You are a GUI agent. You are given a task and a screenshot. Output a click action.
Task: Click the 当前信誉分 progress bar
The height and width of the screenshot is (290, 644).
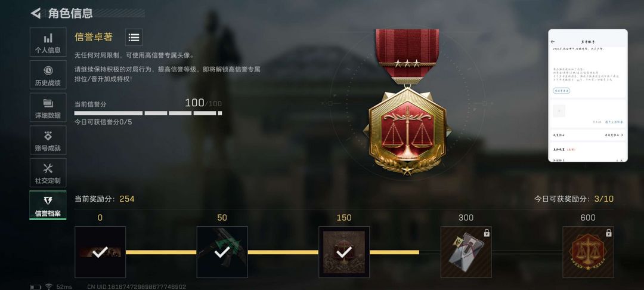148,113
